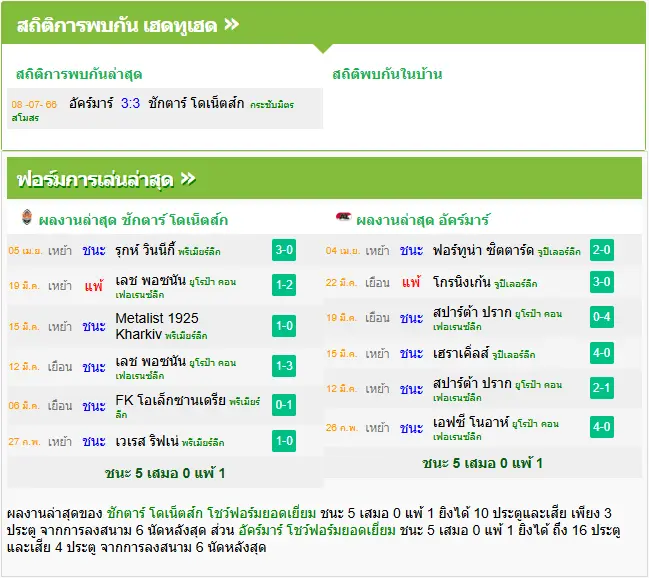The width and height of the screenshot is (649, 578).
Task: Click 1-0 score for Metalist 1925 Kharkiv
Action: tap(284, 326)
